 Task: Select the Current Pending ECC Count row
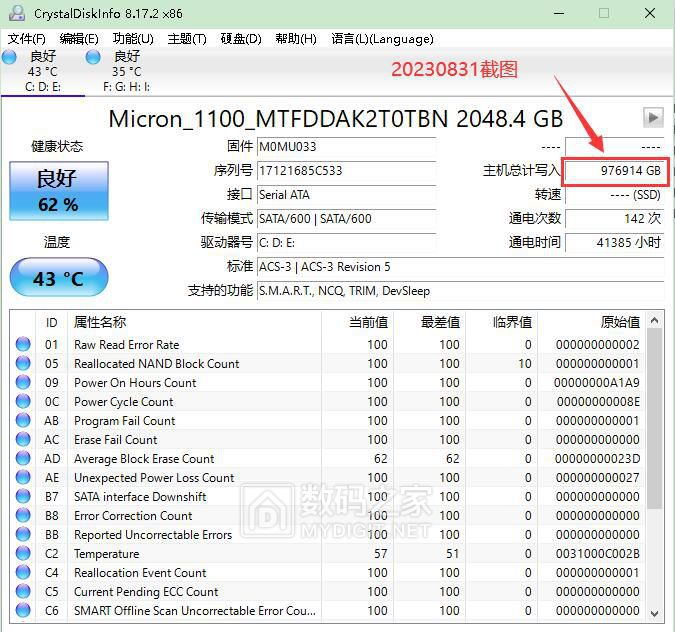(328, 592)
